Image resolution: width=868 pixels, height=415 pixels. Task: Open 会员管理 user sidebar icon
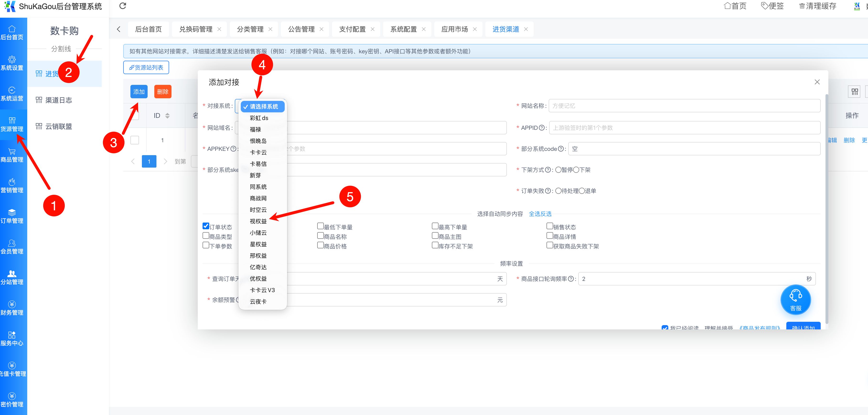(x=12, y=243)
